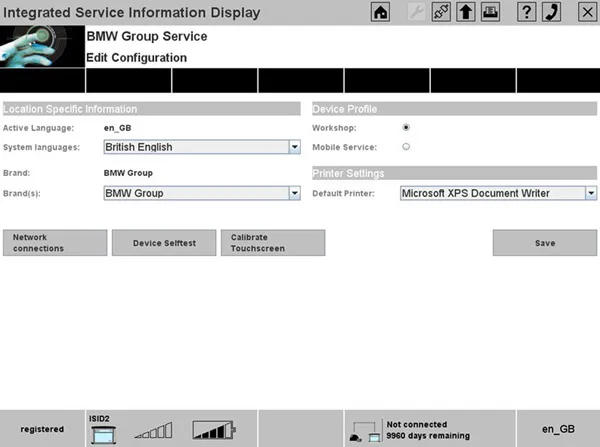Click the en_GB language status entry
The height and width of the screenshot is (447, 600).
click(558, 429)
